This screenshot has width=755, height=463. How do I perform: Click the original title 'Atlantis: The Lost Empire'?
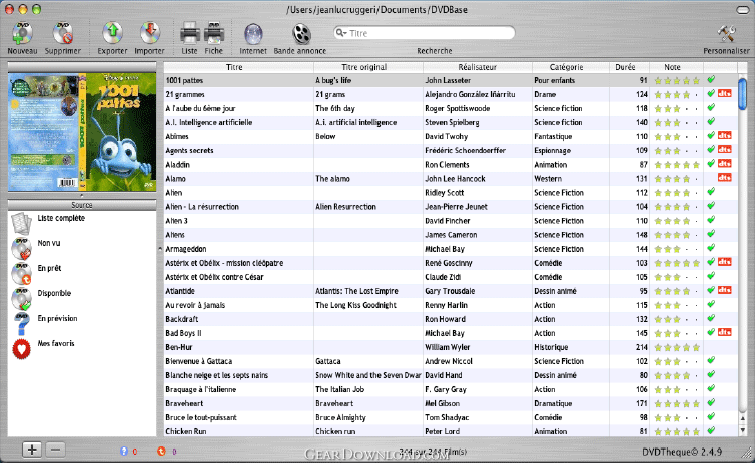[357, 291]
